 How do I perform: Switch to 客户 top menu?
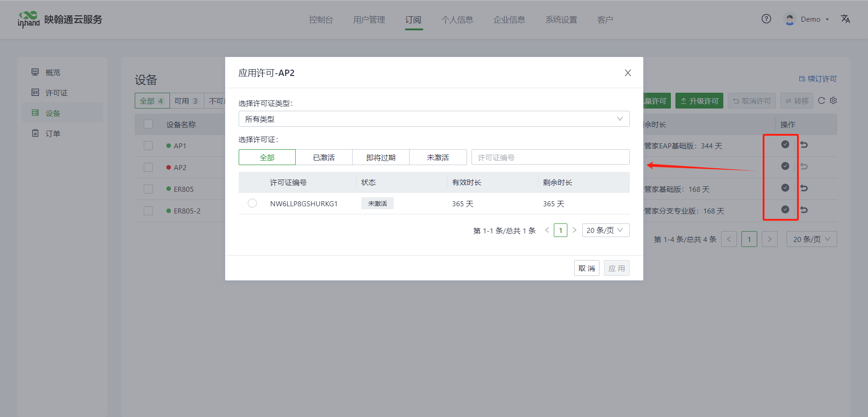click(605, 19)
